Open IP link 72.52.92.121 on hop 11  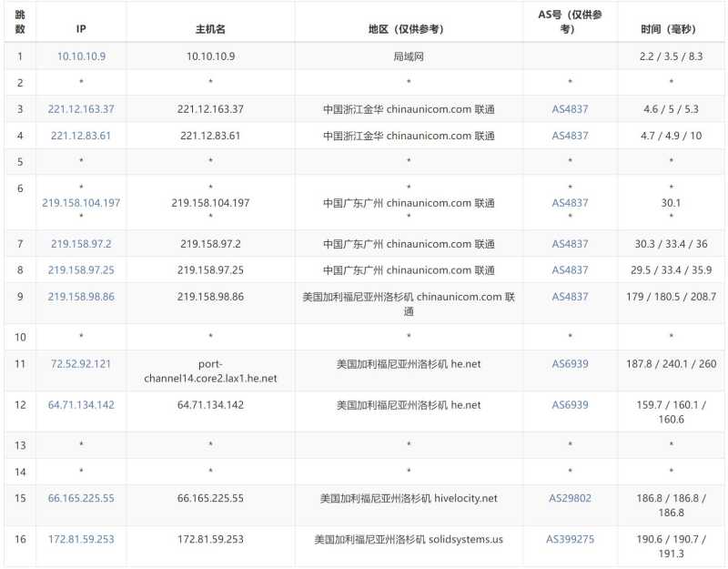click(x=82, y=363)
